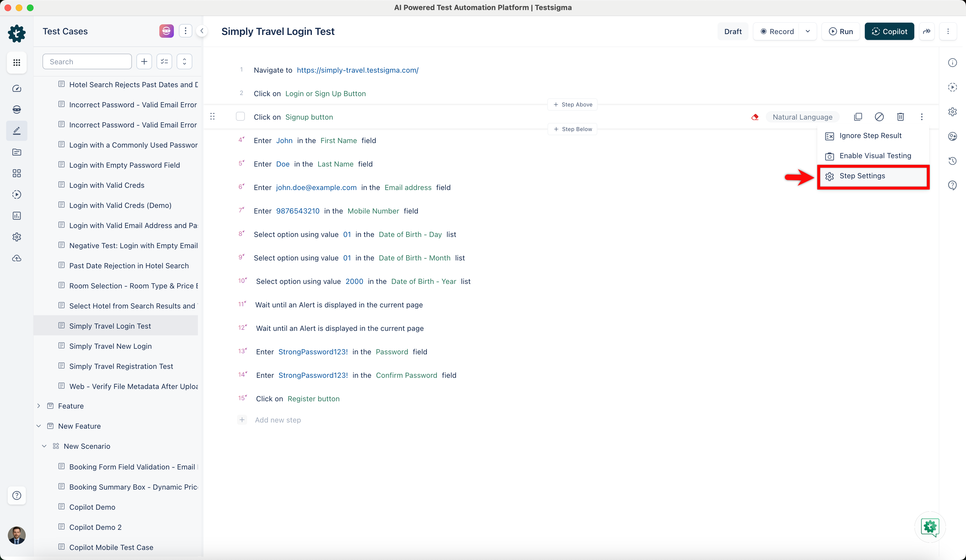This screenshot has height=560, width=966.
Task: Open the chat support widget icon
Action: tap(930, 527)
